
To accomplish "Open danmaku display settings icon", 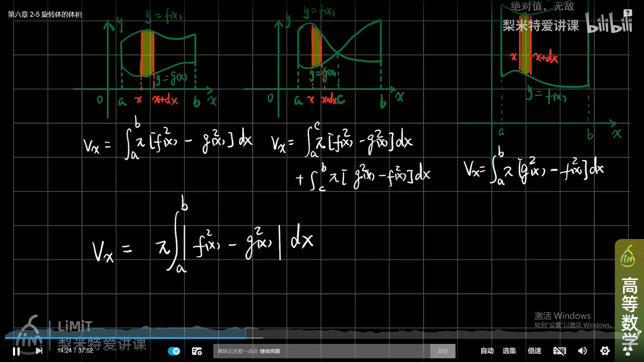I will pyautogui.click(x=197, y=351).
